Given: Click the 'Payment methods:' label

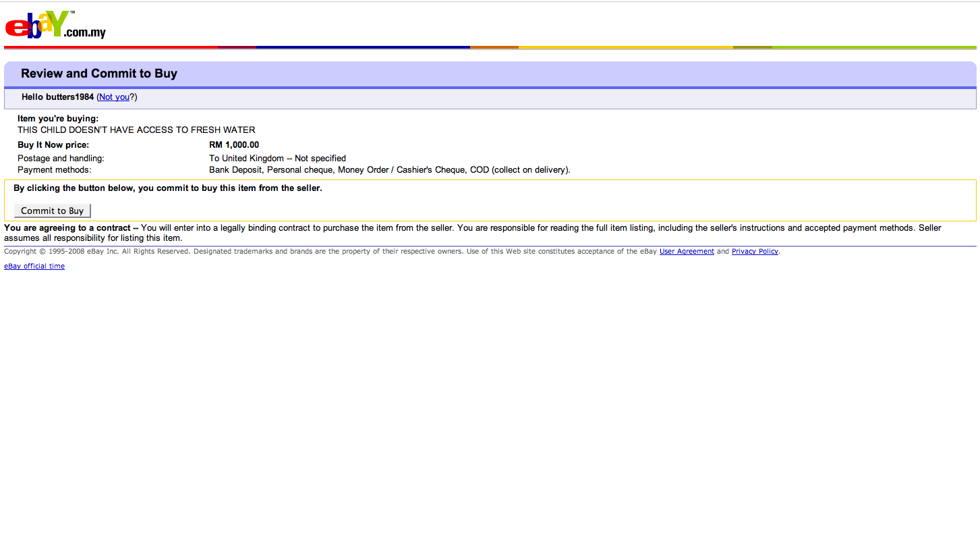Looking at the screenshot, I should pyautogui.click(x=54, y=170).
